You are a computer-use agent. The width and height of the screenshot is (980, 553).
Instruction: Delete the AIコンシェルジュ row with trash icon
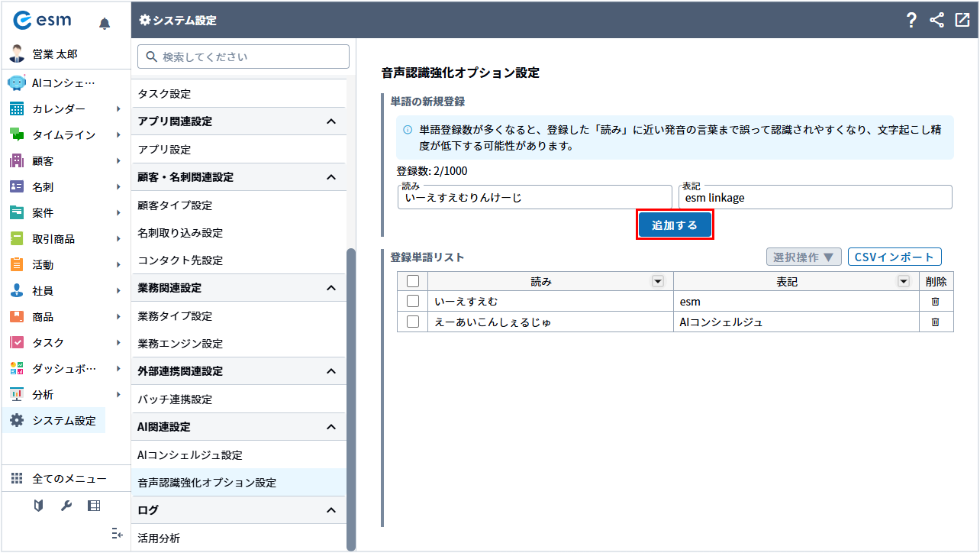[935, 322]
